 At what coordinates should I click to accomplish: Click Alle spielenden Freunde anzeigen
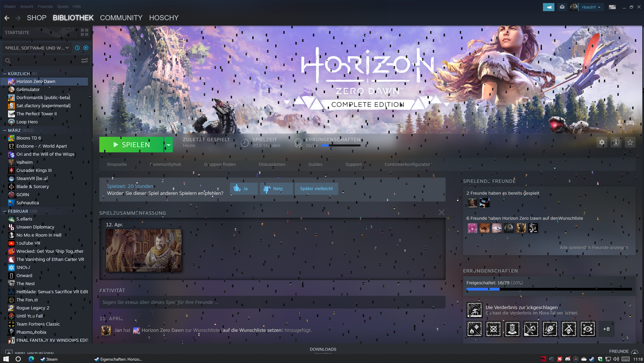coord(594,247)
